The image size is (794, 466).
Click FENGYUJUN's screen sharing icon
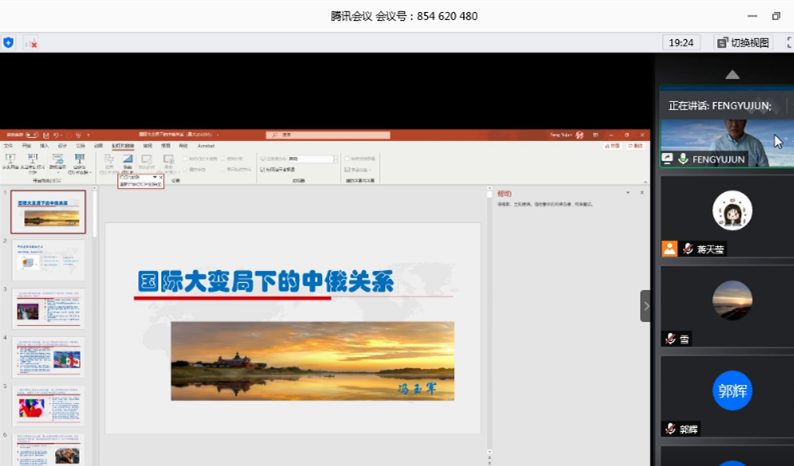667,159
